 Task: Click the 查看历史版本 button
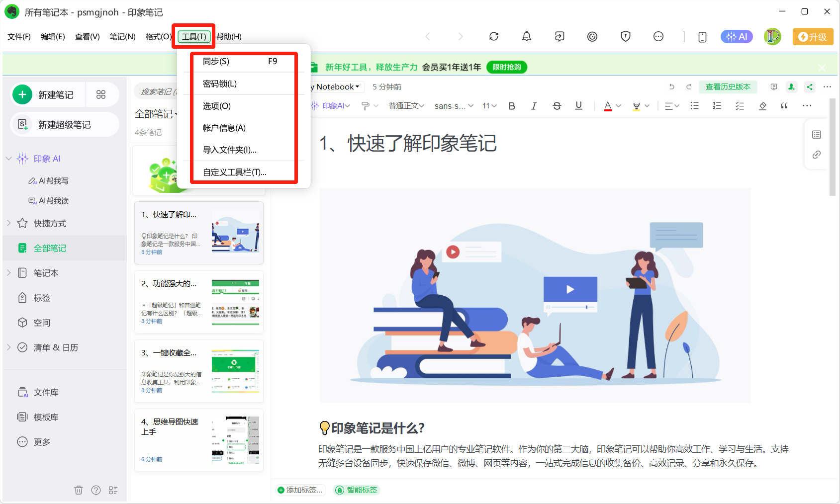point(728,87)
